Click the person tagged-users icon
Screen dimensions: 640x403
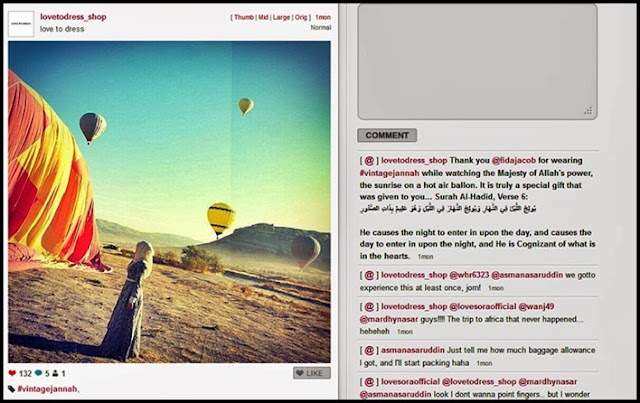[56, 373]
